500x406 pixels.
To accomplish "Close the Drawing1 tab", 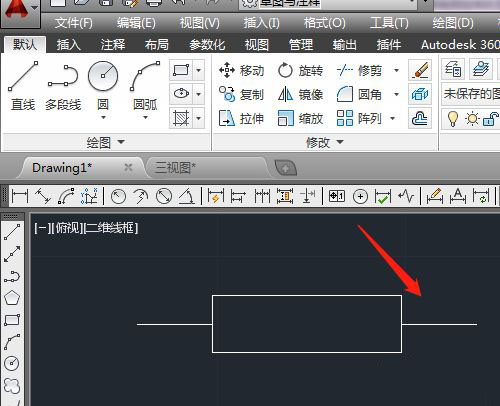I will coord(128,167).
